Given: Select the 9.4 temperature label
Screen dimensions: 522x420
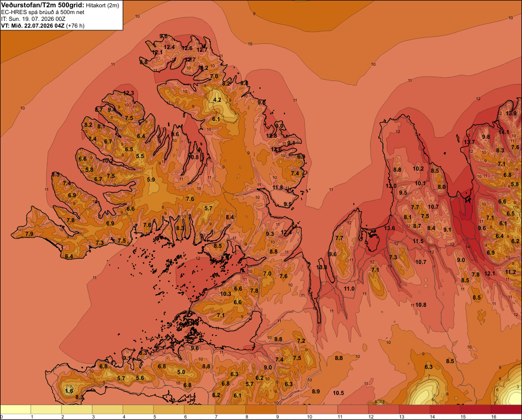Looking at the screenshot, I should point(112,109).
